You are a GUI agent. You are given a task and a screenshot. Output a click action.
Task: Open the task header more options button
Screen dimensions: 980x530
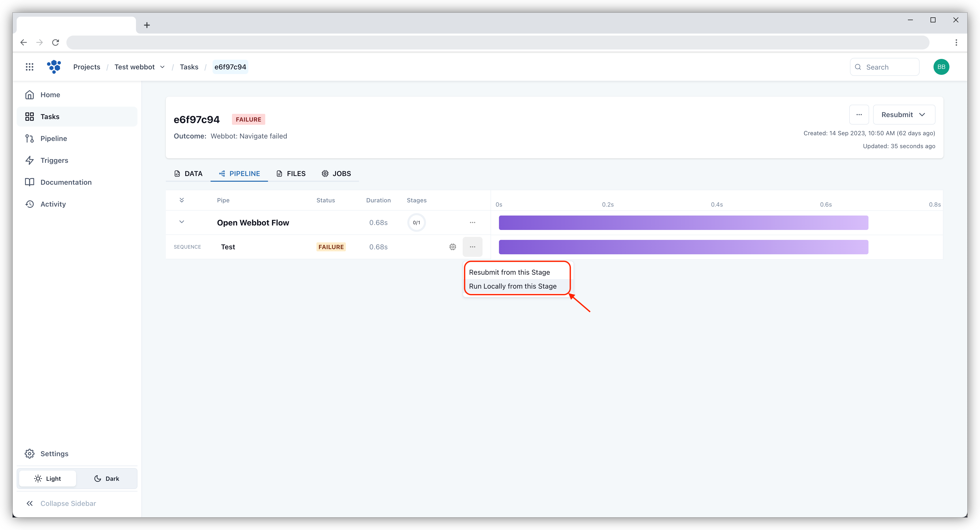[x=859, y=115]
